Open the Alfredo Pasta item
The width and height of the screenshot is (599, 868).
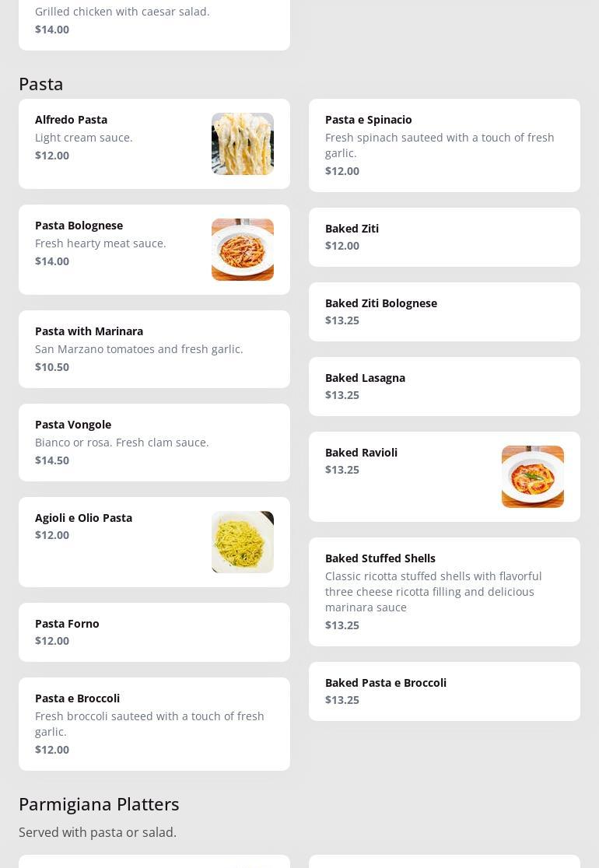(72, 120)
